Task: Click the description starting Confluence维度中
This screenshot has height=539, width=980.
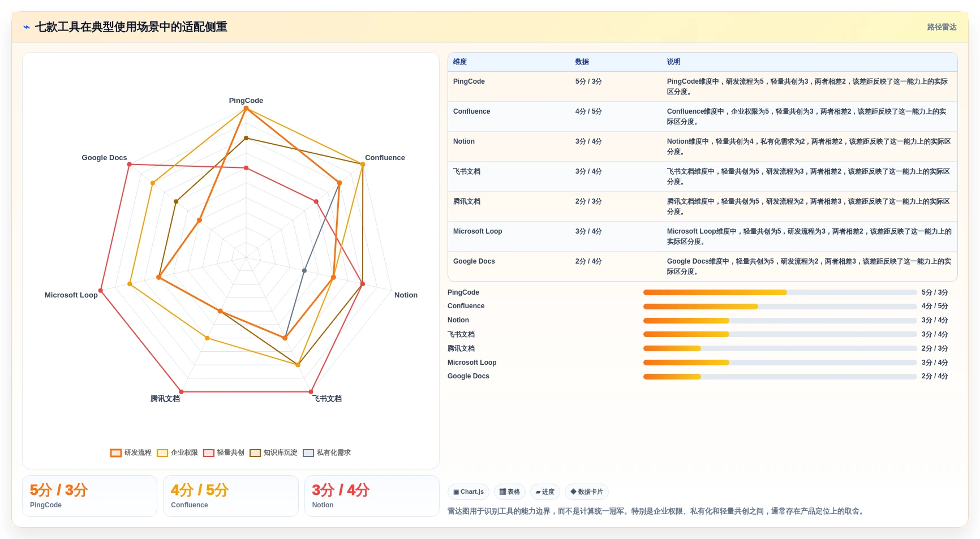Action: coord(808,117)
